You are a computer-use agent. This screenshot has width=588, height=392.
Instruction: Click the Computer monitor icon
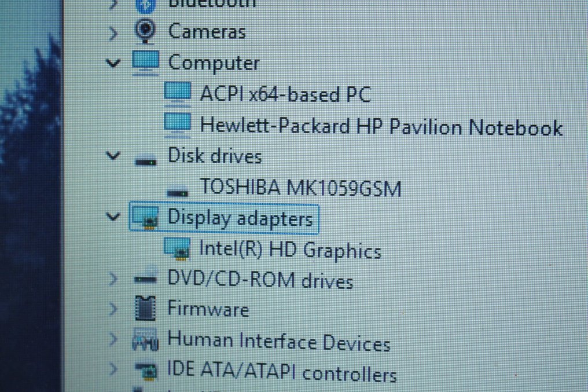point(146,62)
